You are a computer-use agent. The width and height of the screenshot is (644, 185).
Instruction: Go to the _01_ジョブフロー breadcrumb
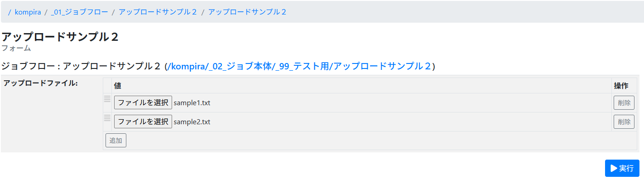(x=79, y=12)
